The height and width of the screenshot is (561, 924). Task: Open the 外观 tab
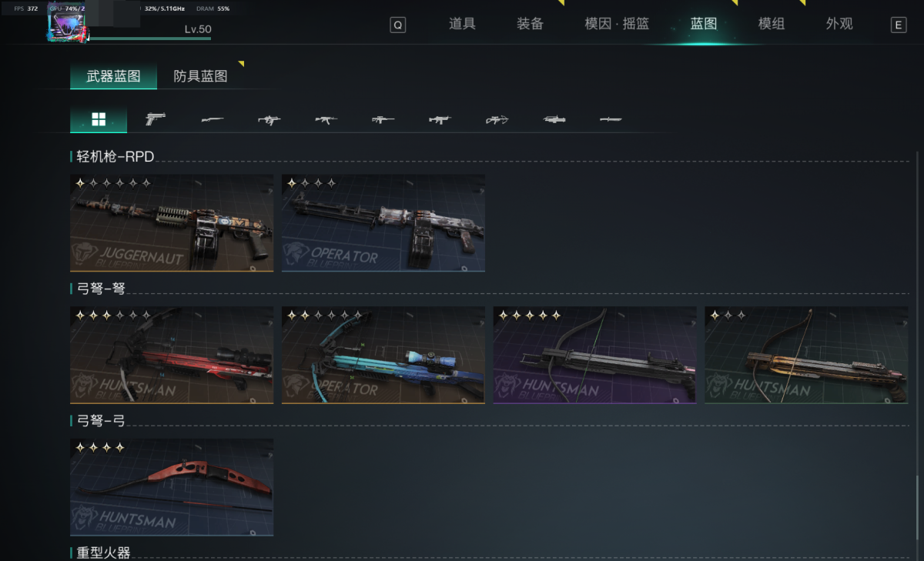click(839, 24)
